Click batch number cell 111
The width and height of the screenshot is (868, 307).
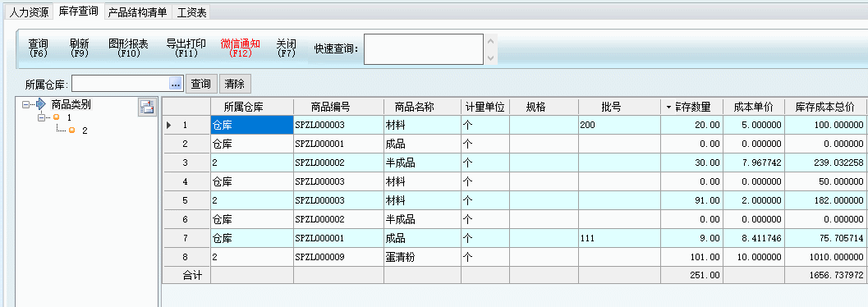(619, 238)
